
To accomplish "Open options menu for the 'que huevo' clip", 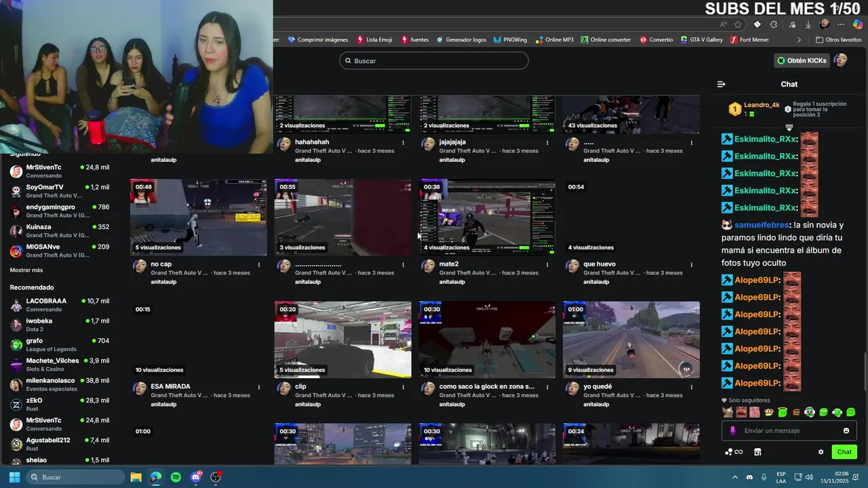I will click(692, 264).
